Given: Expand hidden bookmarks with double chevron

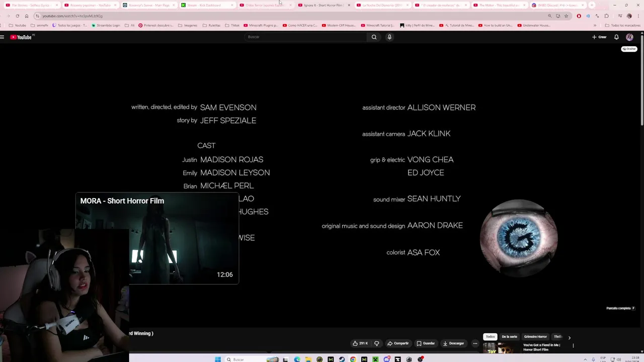Looking at the screenshot, I should [595, 25].
